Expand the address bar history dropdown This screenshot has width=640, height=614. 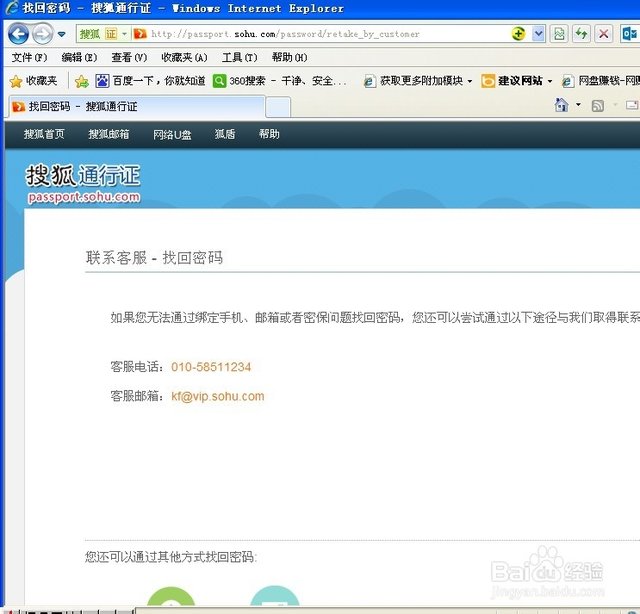539,34
